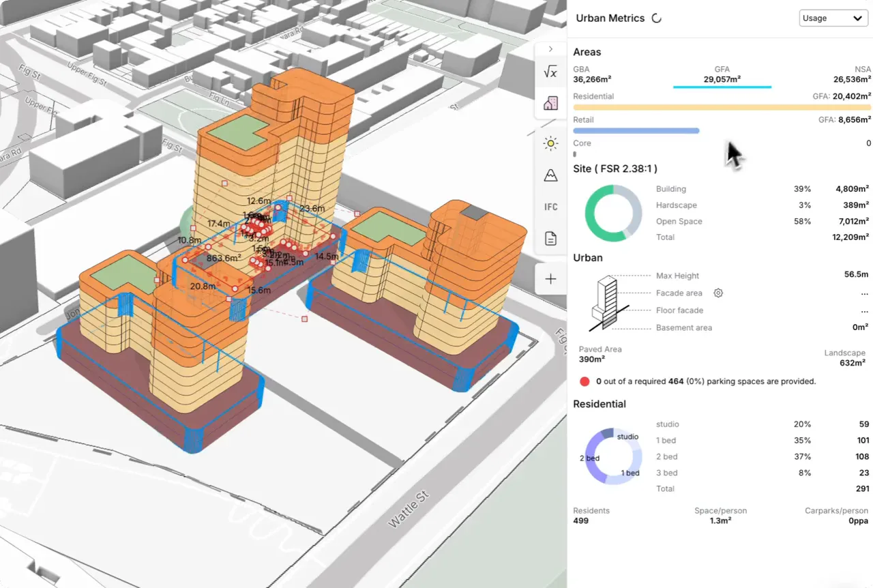
Task: Click the 20.8m dimension label
Action: 203,286
